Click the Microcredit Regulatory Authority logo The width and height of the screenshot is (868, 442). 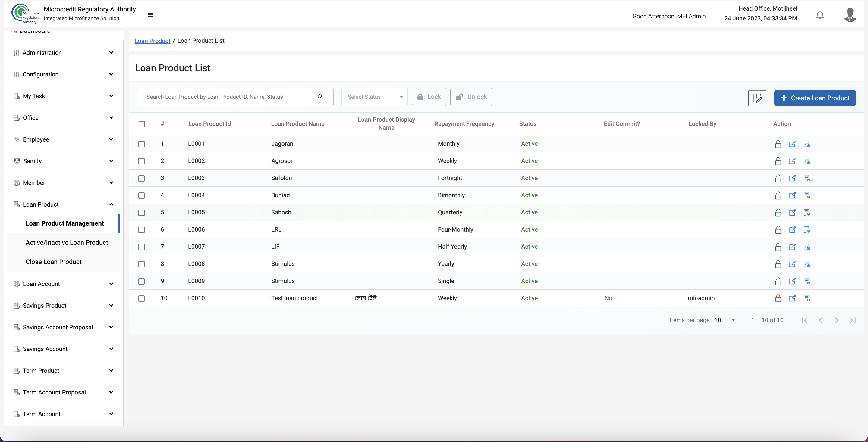coord(25,14)
